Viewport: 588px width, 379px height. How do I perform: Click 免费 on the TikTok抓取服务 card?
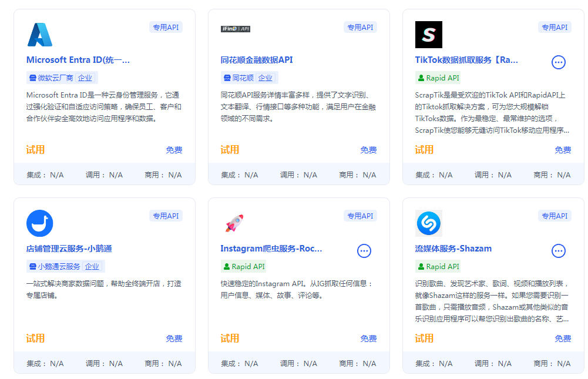pyautogui.click(x=563, y=150)
